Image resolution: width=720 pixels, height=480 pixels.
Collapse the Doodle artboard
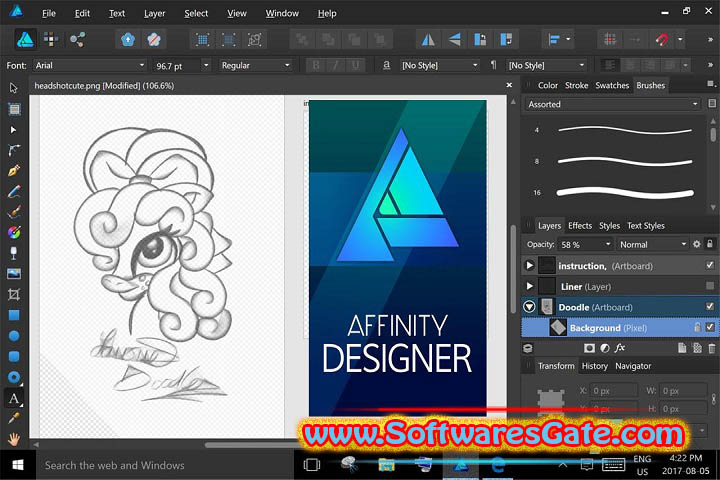pyautogui.click(x=529, y=306)
